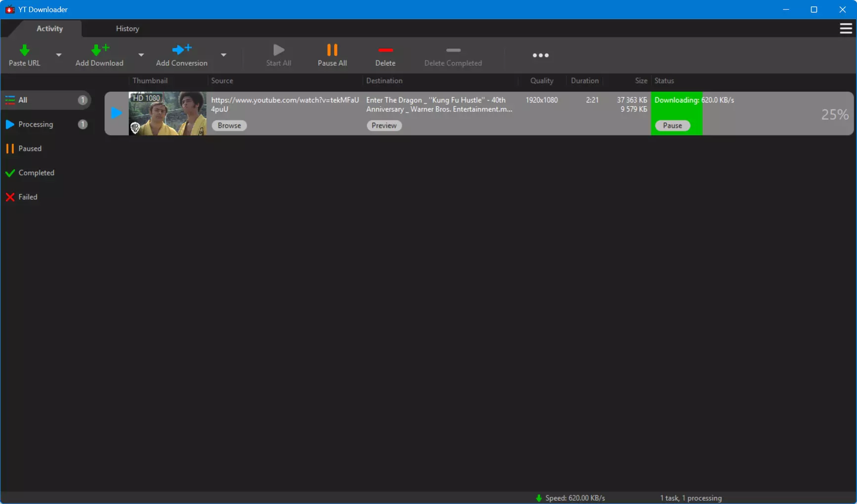The width and height of the screenshot is (857, 504).
Task: Click the Enter The Dragon destination filename
Action: tap(439, 105)
